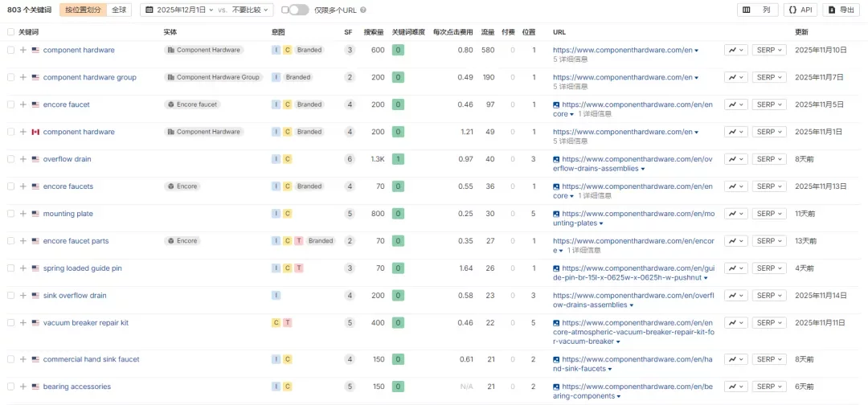Open SERP dropdown for encore faucet
The height and width of the screenshot is (405, 868).
tap(769, 104)
